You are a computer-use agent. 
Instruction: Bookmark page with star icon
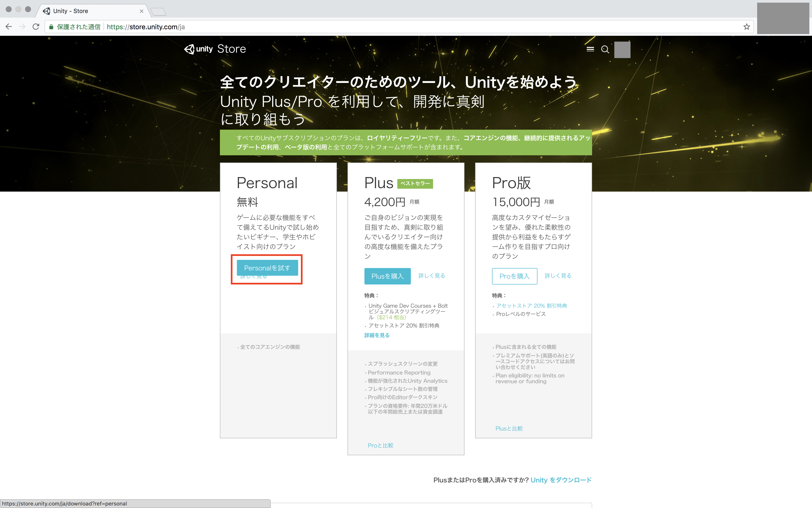click(746, 27)
